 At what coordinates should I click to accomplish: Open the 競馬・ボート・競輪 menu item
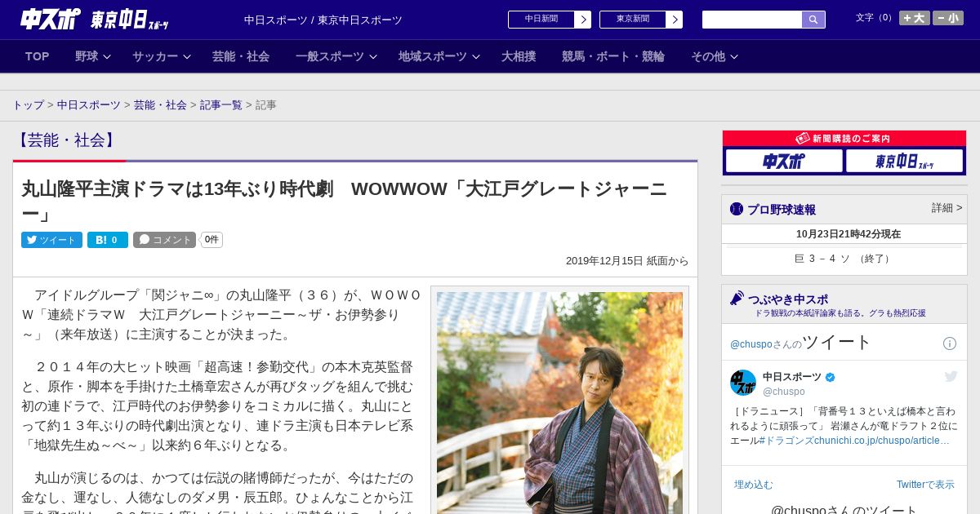click(613, 56)
